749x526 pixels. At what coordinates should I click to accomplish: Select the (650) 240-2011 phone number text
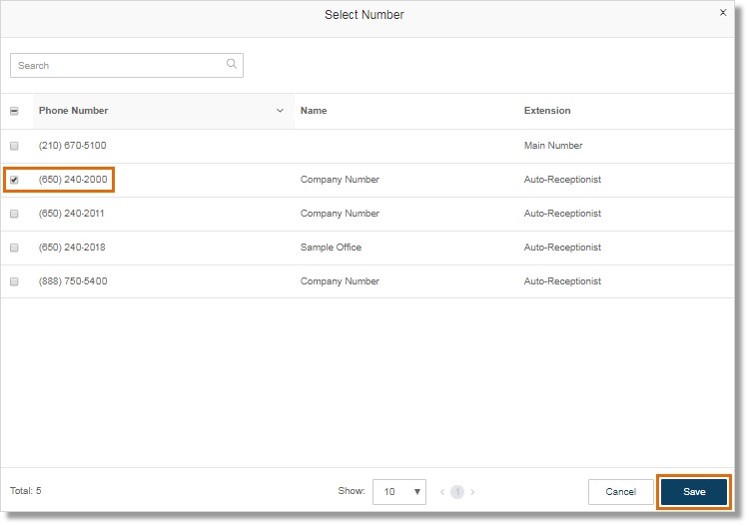tap(71, 213)
